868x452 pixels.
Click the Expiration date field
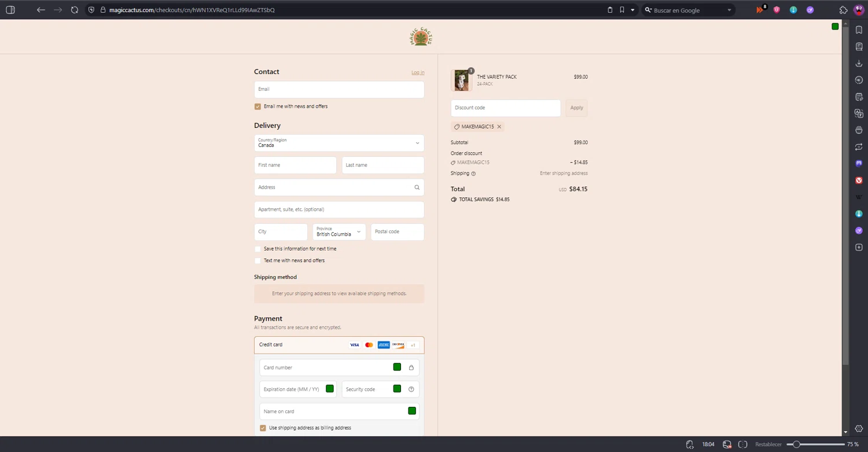pyautogui.click(x=297, y=389)
